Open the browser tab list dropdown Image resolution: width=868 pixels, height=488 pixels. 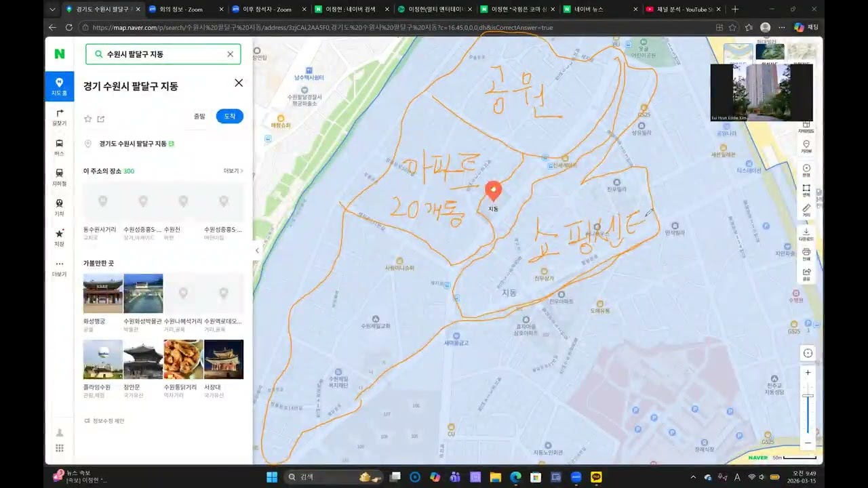[53, 9]
